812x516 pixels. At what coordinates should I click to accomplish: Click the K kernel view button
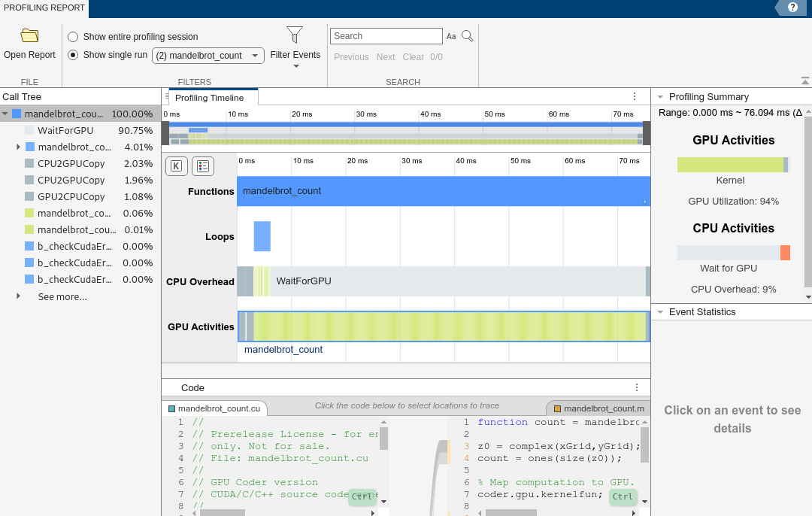pyautogui.click(x=176, y=166)
